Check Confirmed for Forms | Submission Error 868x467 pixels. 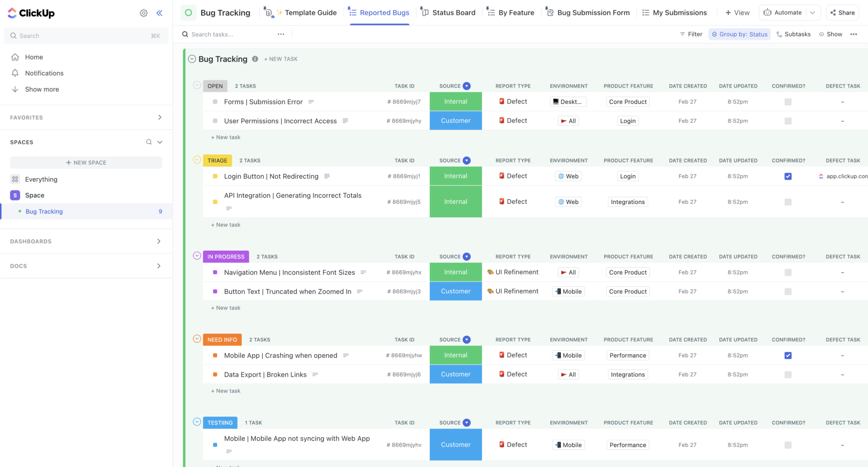click(x=788, y=102)
